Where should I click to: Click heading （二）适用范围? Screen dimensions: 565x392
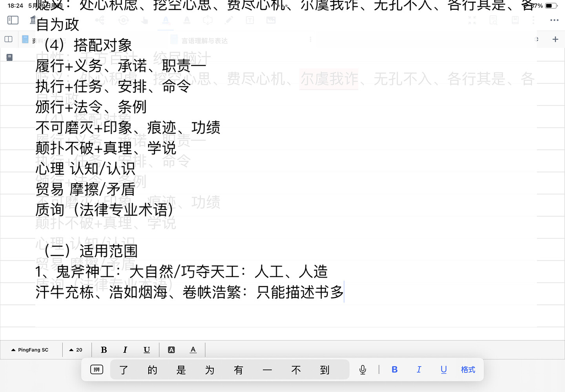click(90, 251)
